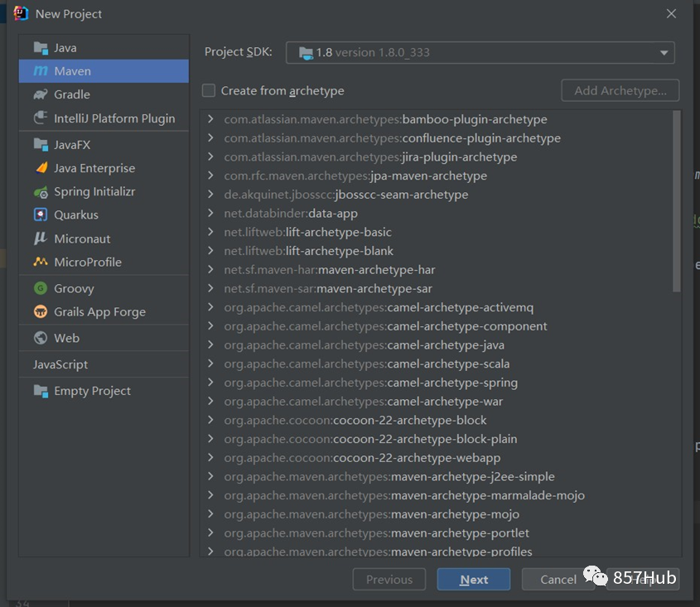Click the Groovy green G icon

point(41,288)
